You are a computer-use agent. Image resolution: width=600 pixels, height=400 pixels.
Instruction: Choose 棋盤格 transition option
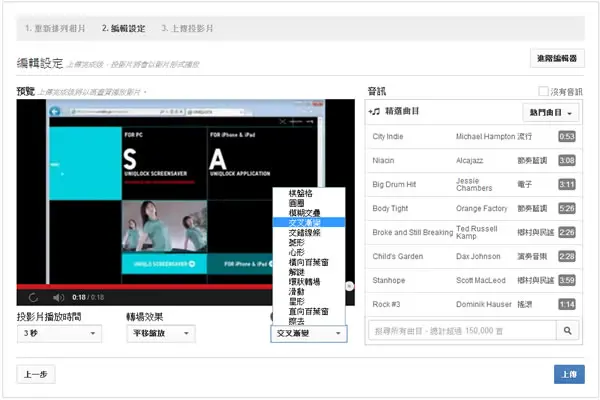point(300,193)
